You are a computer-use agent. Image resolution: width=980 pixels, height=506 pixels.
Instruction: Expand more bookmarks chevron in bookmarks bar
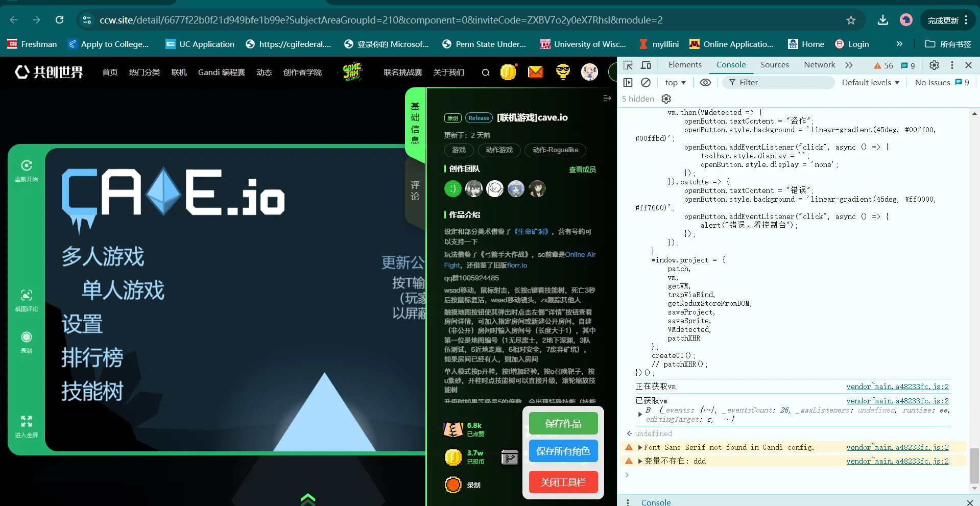point(899,44)
